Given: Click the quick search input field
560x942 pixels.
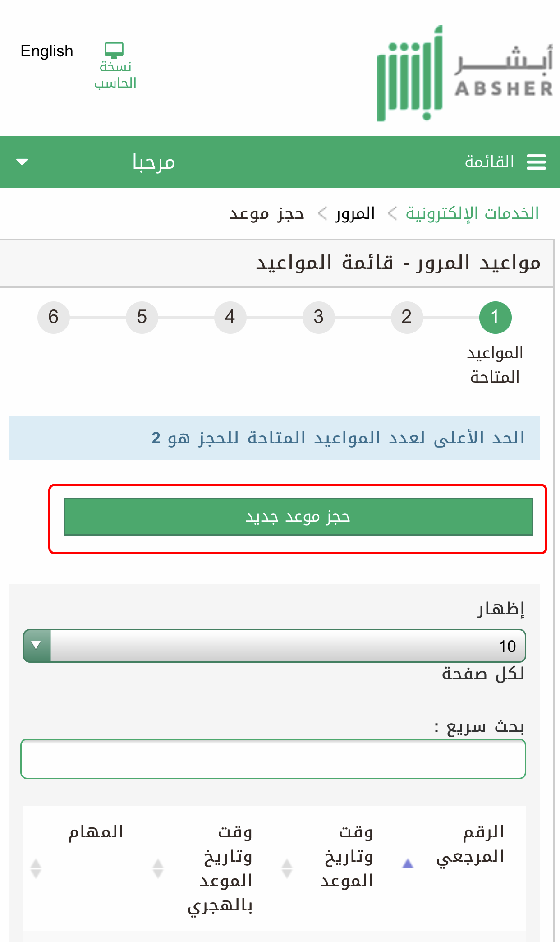Looking at the screenshot, I should coord(273,759).
